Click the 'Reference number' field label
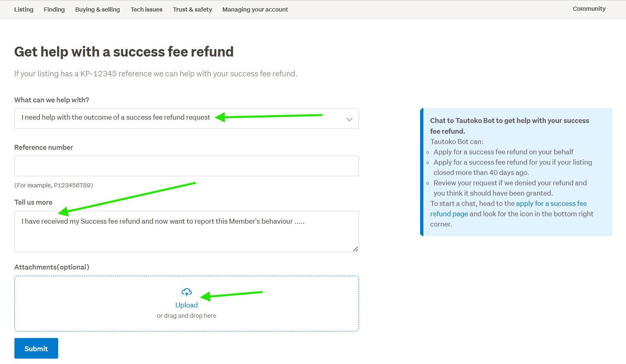 coord(44,147)
